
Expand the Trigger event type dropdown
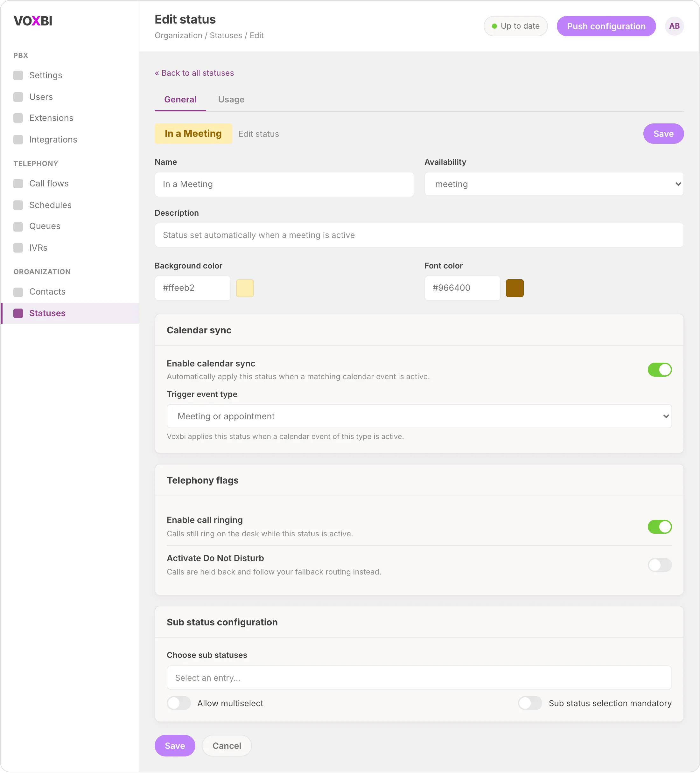419,416
